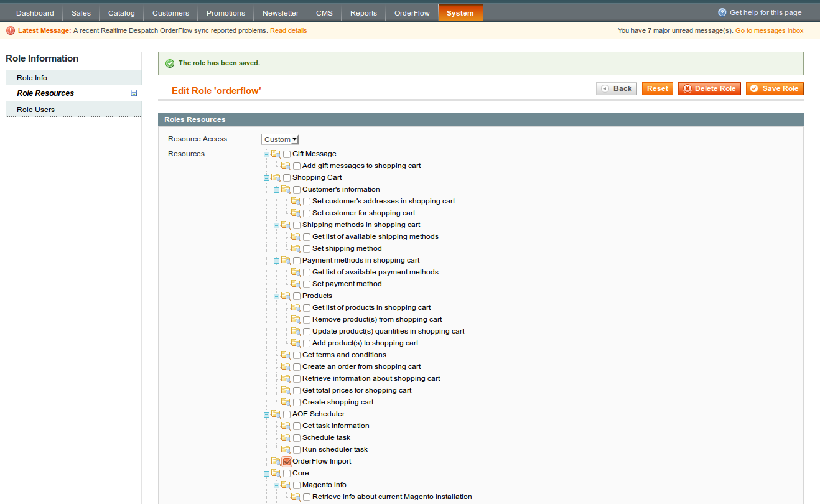Click the folder icon beside Gift Message
This screenshot has height=504, width=820.
[x=276, y=154]
